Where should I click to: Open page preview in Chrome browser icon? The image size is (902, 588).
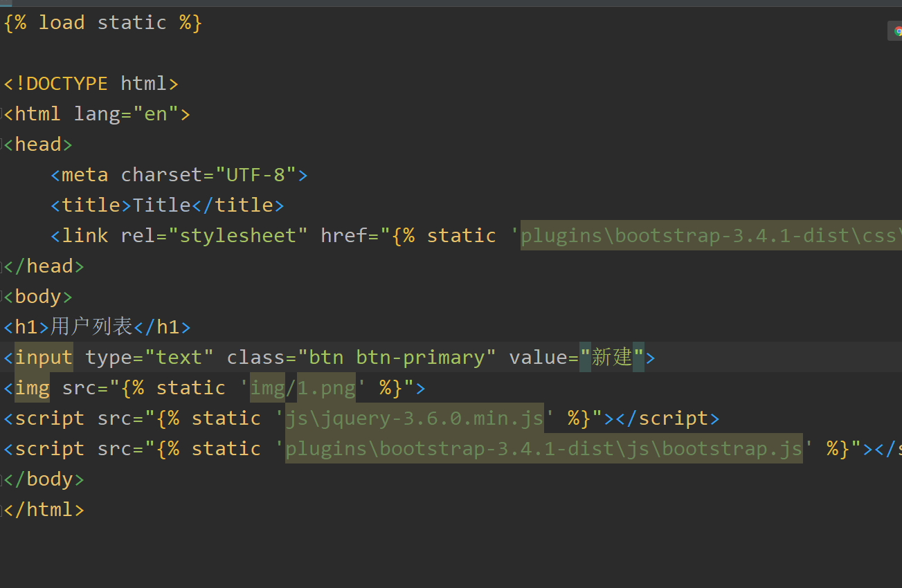pyautogui.click(x=898, y=31)
